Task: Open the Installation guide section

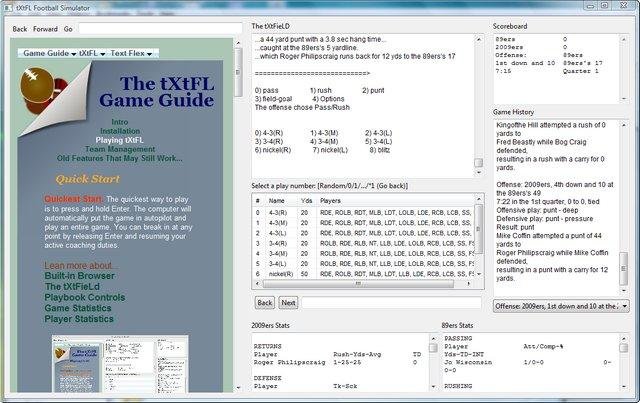Action: coord(120,131)
